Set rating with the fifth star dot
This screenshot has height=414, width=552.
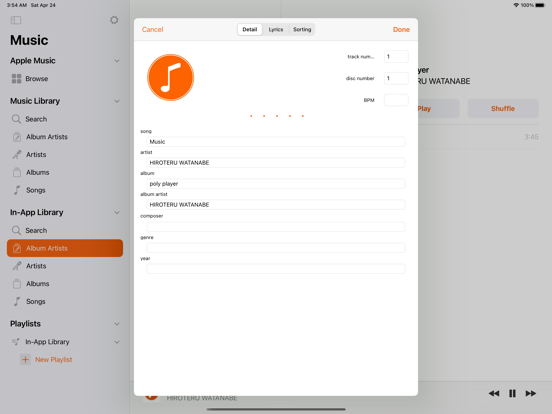click(x=303, y=116)
